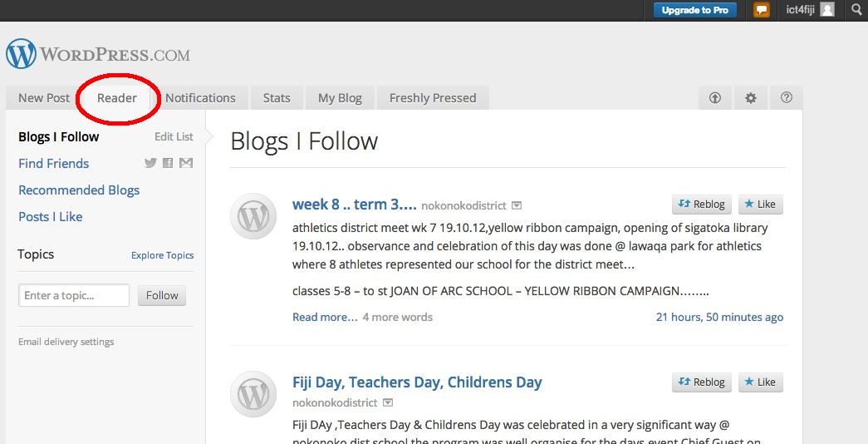The image size is (868, 444).
Task: Click the upward arrow circle icon
Action: pyautogui.click(x=715, y=98)
